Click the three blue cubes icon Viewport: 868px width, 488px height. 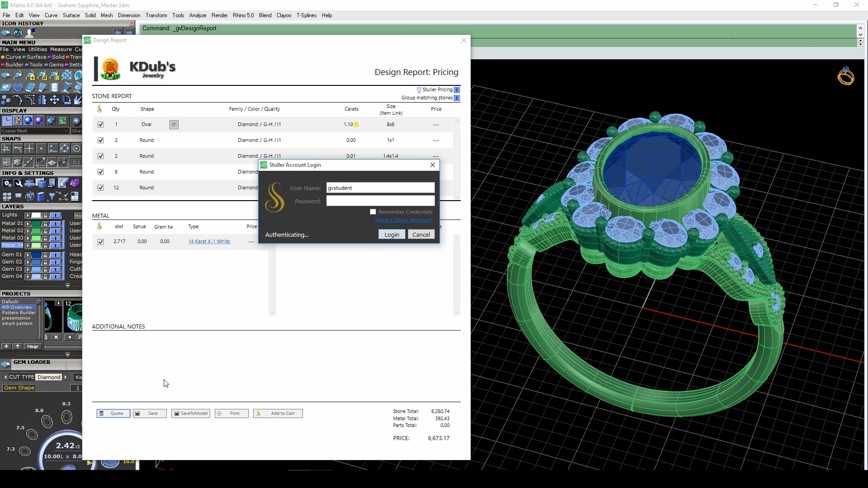(6, 99)
